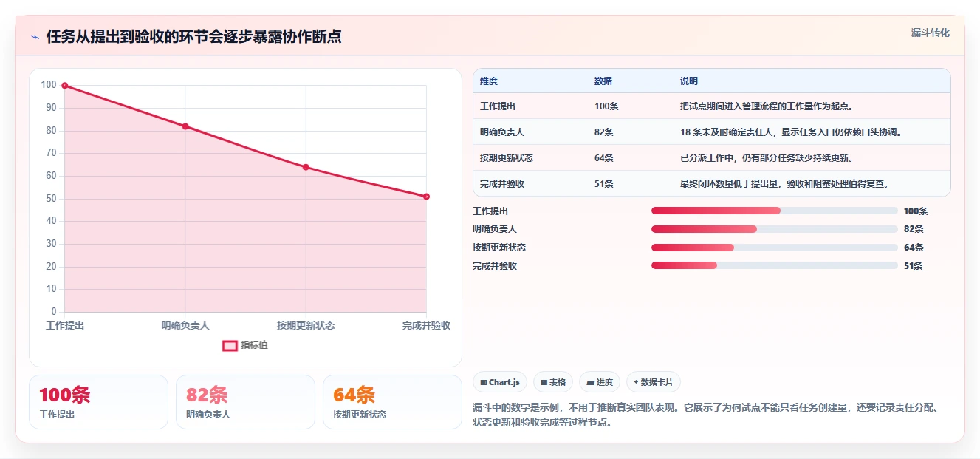
Task: Click the 数据卡片 chip sparkle icon
Action: pyautogui.click(x=636, y=382)
